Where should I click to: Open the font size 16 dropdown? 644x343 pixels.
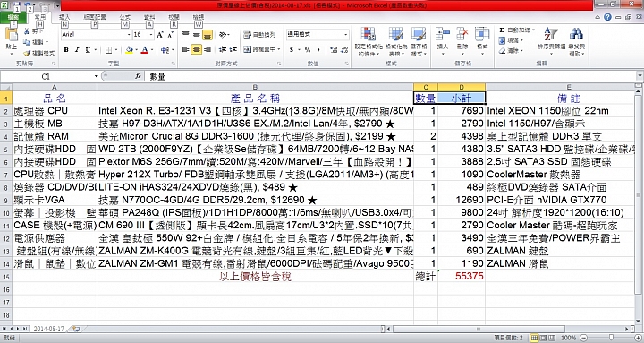point(150,35)
